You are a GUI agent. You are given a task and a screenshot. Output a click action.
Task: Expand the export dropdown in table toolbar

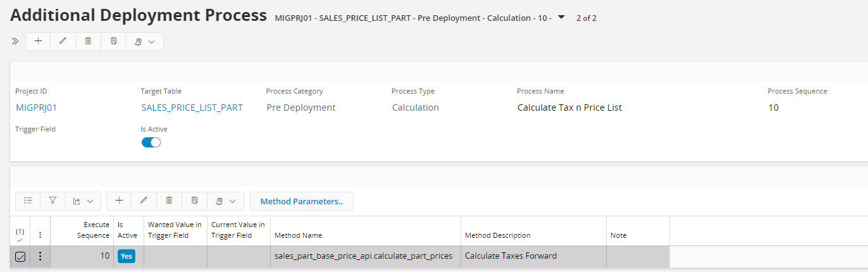click(82, 201)
